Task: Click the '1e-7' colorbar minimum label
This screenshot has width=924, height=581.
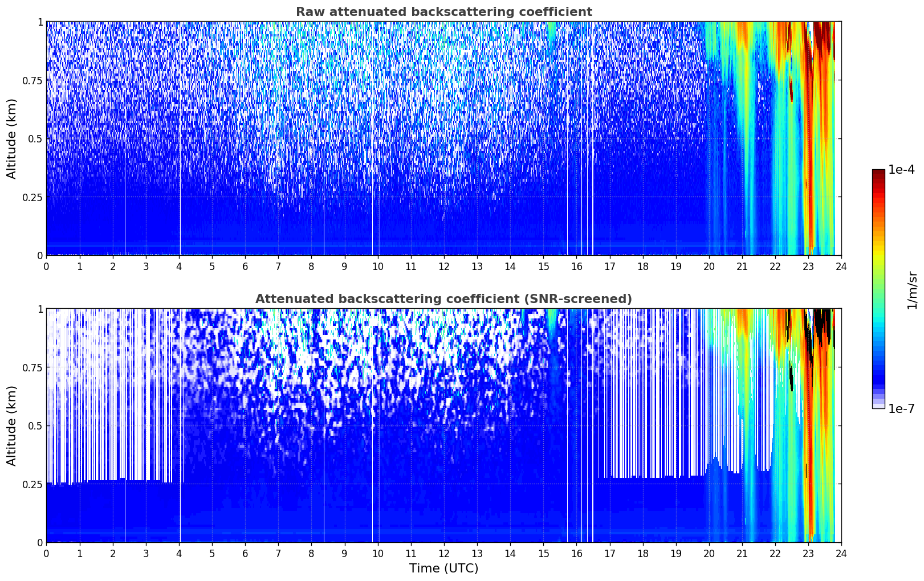Action: coord(901,409)
